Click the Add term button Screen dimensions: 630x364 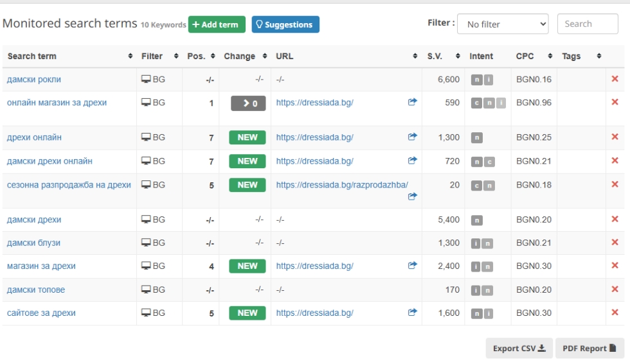click(x=215, y=24)
